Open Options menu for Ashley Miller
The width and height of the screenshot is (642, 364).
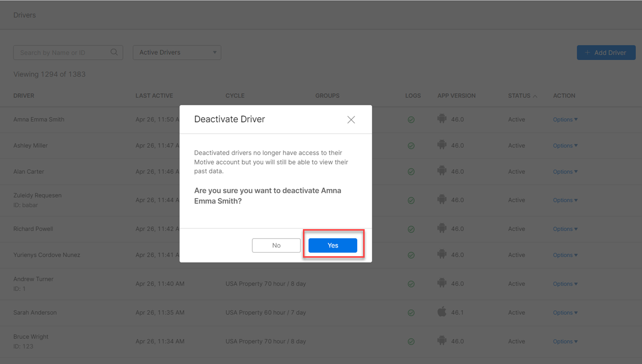click(565, 146)
